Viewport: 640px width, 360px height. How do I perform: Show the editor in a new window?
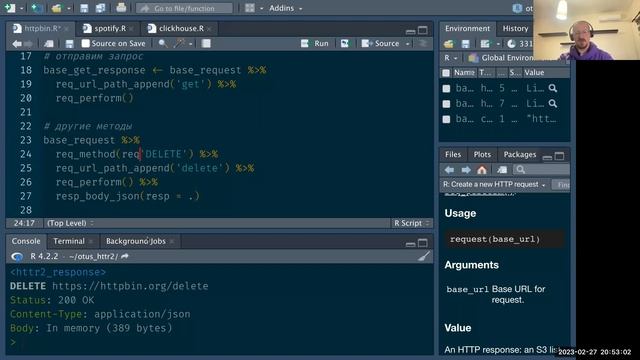click(x=49, y=43)
